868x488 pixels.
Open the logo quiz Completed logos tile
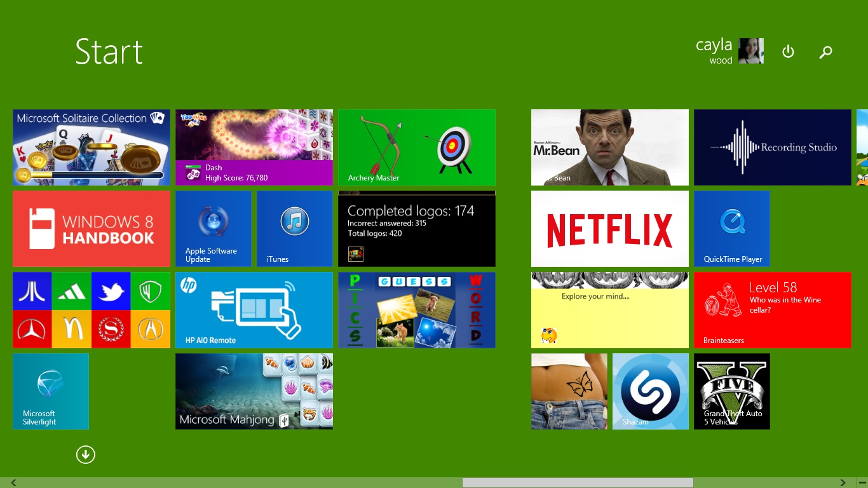(x=417, y=229)
